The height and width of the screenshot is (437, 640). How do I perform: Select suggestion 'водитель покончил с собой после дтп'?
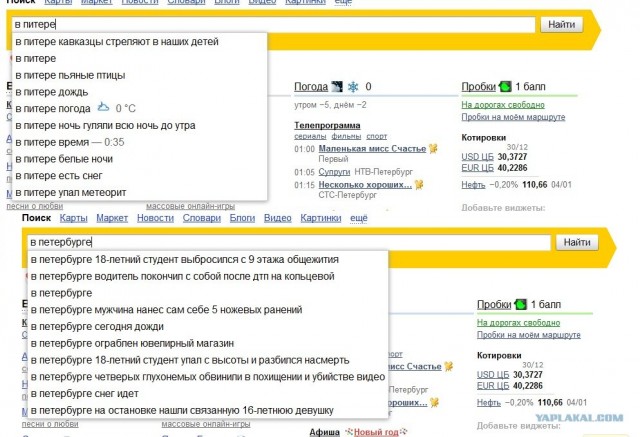coord(208,276)
